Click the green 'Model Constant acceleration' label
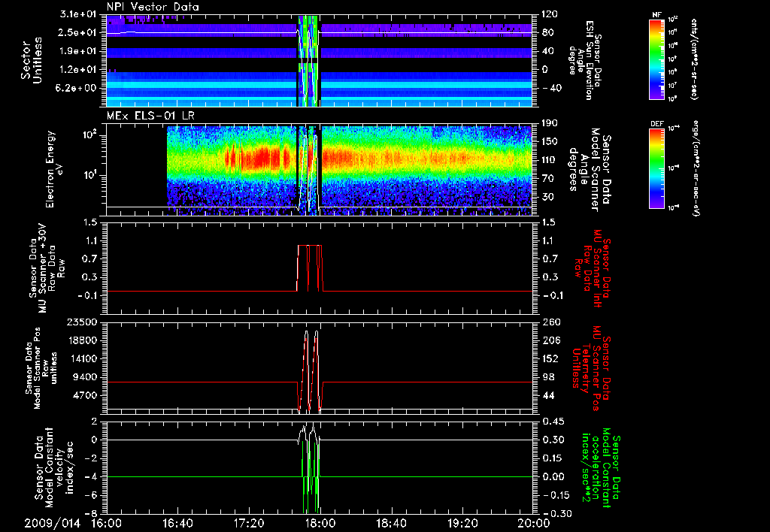Viewport: 770px width, 532px height. [x=602, y=467]
